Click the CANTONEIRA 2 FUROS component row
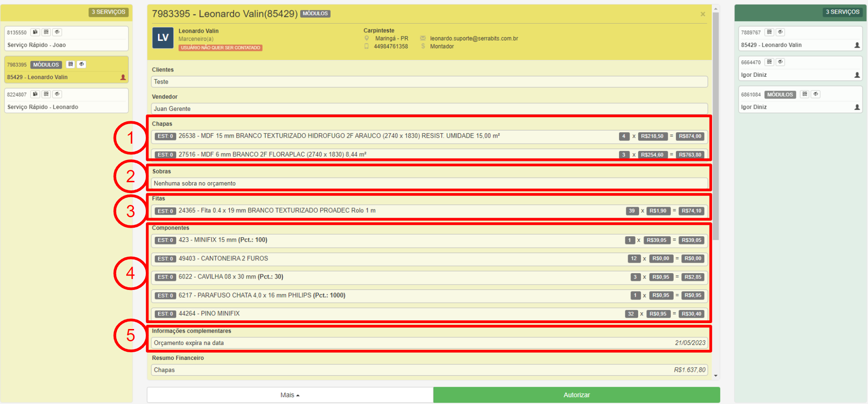Viewport: 868px width, 404px height. pyautogui.click(x=429, y=259)
